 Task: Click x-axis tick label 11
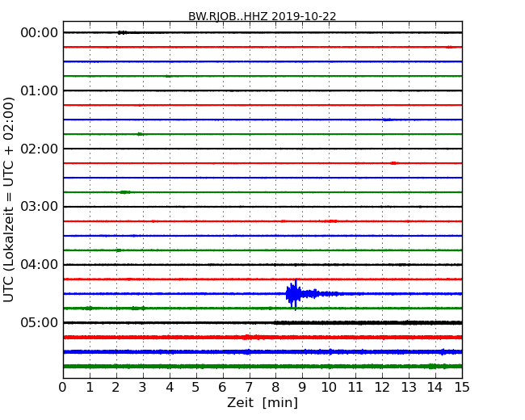355,387
